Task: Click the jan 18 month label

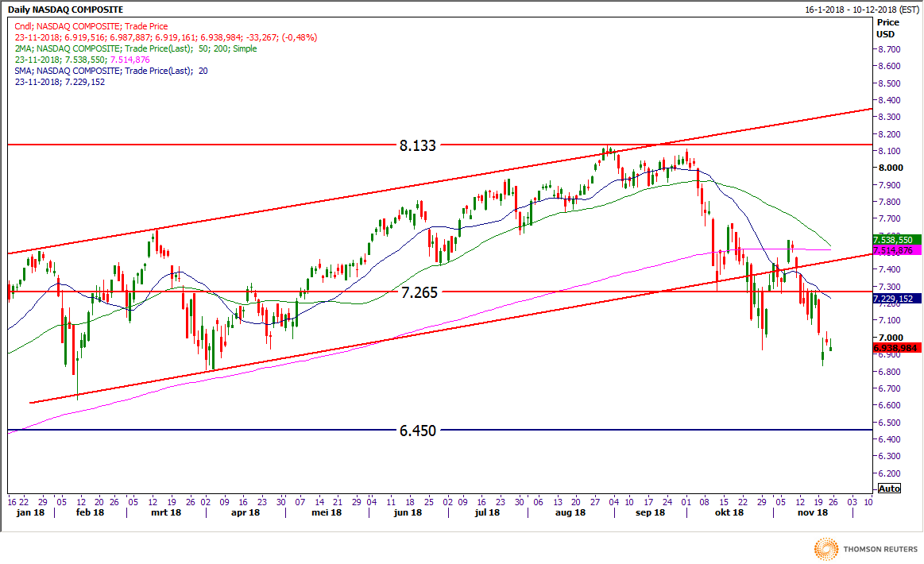Action: (x=31, y=512)
